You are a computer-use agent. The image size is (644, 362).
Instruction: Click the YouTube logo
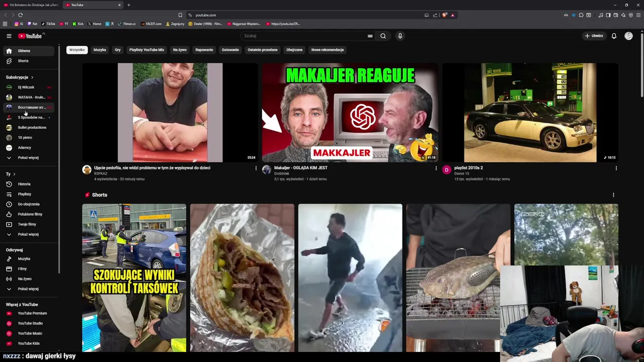point(31,36)
